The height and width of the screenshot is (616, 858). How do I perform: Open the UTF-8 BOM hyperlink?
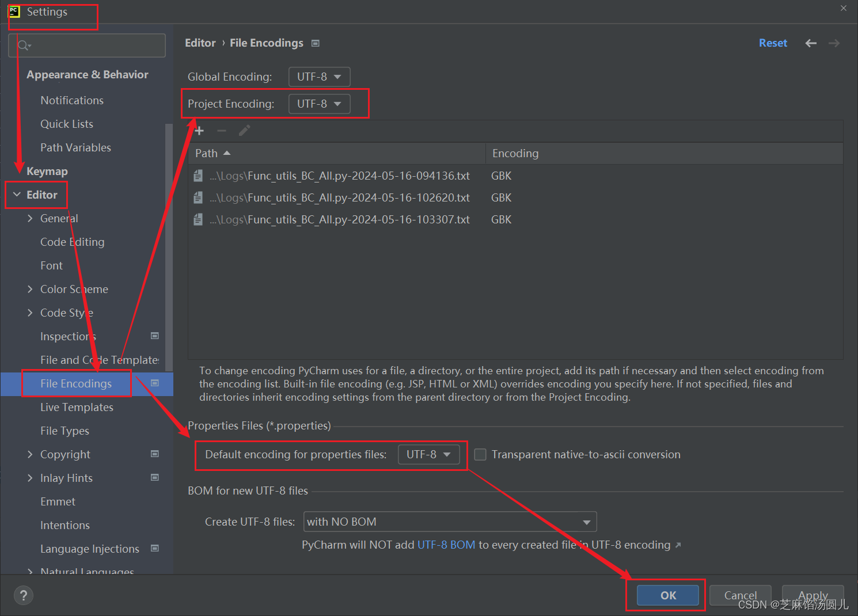(x=446, y=545)
